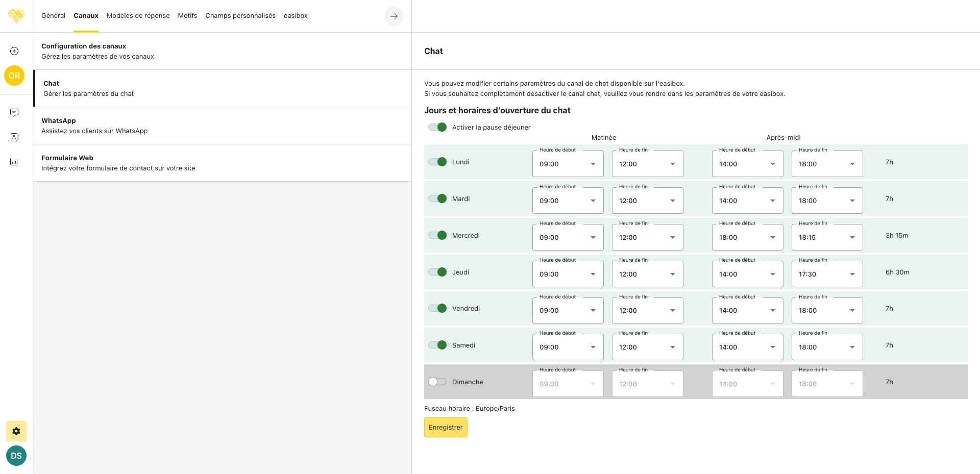The width and height of the screenshot is (980, 474).
Task: Open the contacts icon in sidebar
Action: pyautogui.click(x=14, y=137)
